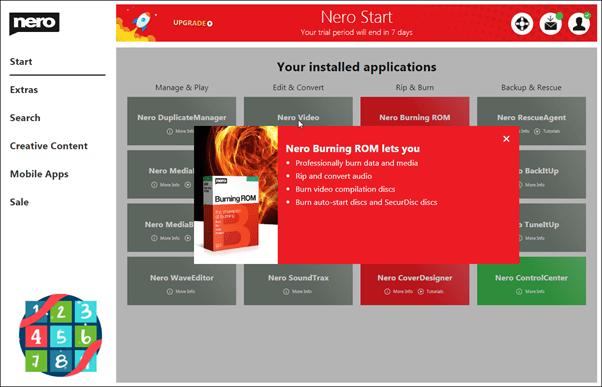Close the Nero Burning ROM info popup
This screenshot has width=602, height=387.
coord(506,139)
